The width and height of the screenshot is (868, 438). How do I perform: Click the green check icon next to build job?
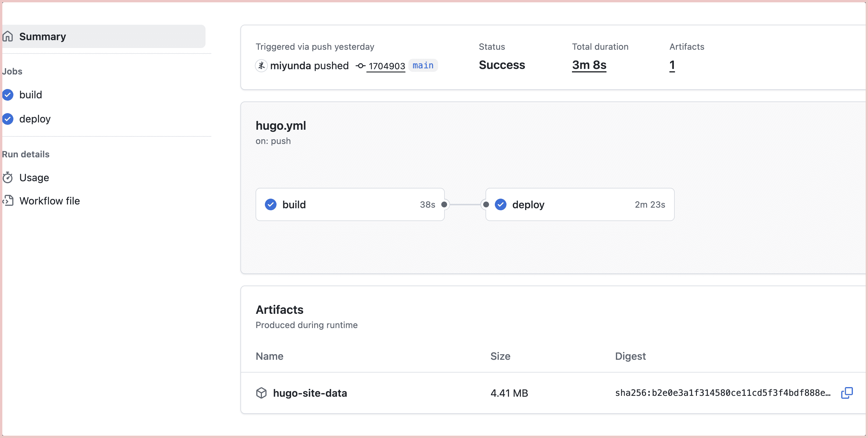coord(8,95)
